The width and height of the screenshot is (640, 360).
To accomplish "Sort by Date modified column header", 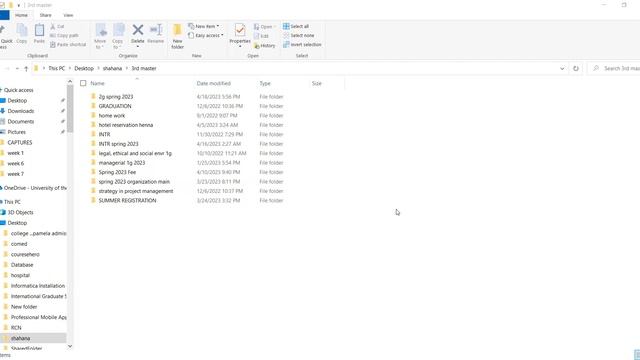I will (213, 83).
